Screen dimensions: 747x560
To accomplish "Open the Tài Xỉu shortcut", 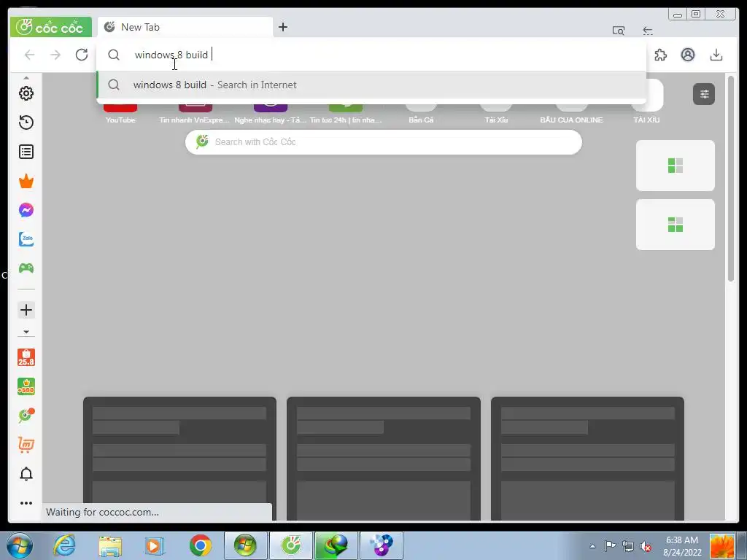I will 496,114.
